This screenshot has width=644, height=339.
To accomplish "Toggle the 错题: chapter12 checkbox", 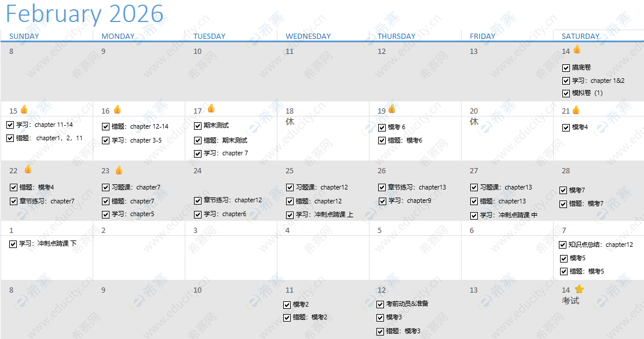I will pos(290,201).
